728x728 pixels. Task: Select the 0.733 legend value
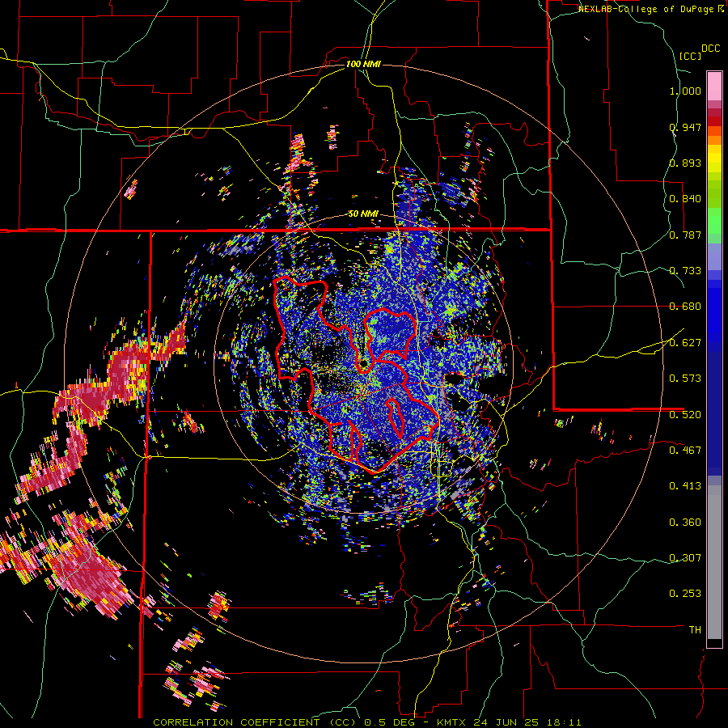685,270
